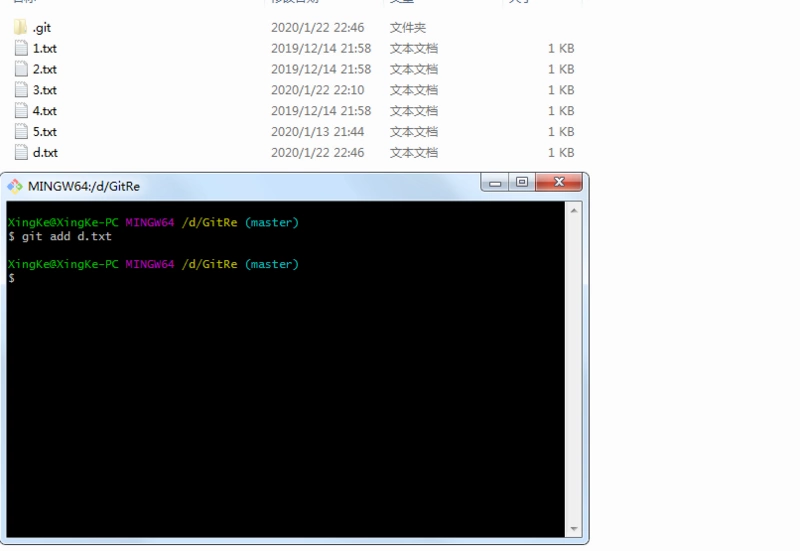Minimize the MINGW64 terminal window
The width and height of the screenshot is (800, 551).
[x=494, y=183]
